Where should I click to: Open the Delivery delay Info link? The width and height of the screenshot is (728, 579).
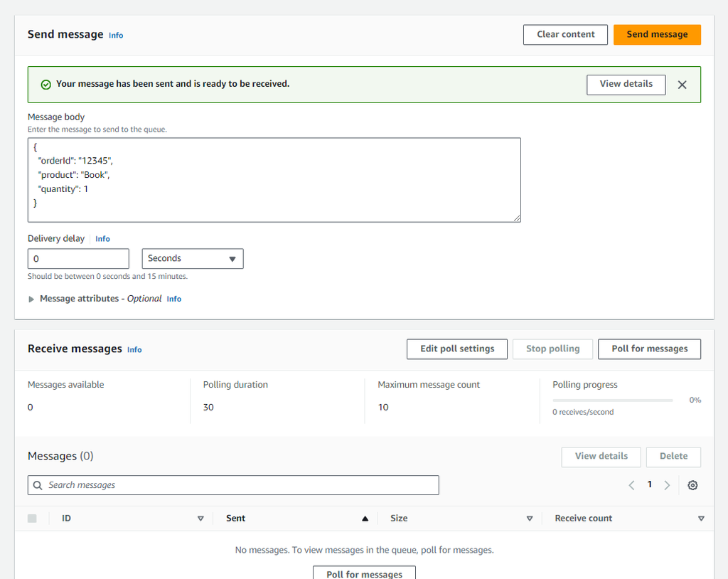click(102, 238)
